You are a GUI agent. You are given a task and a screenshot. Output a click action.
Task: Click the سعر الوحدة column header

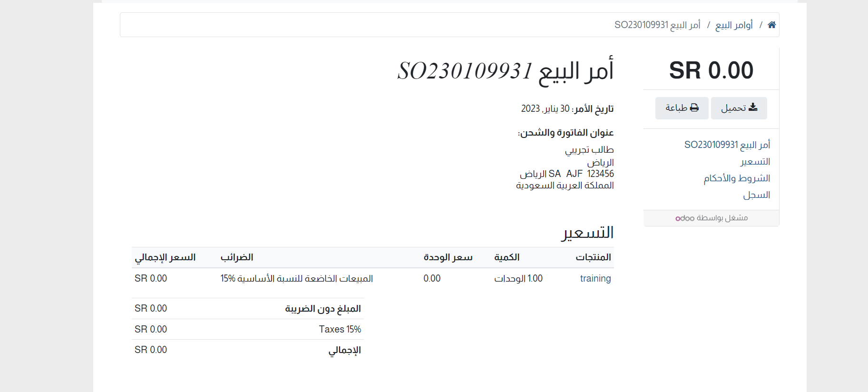pyautogui.click(x=448, y=257)
